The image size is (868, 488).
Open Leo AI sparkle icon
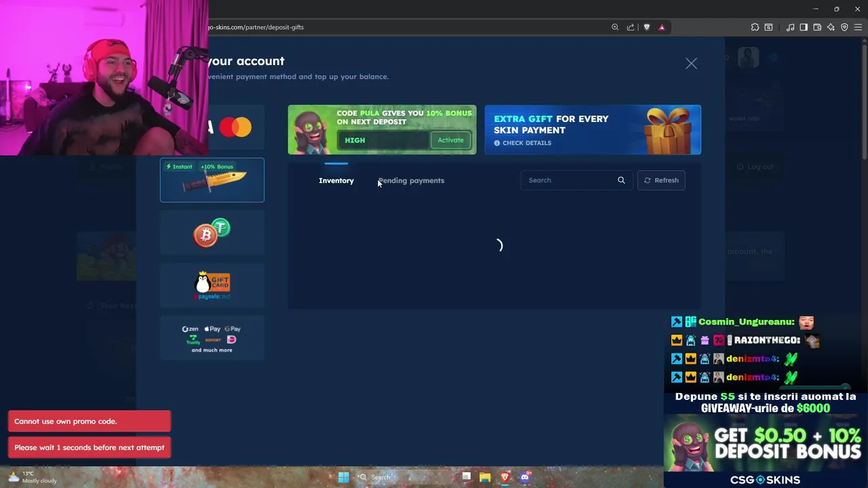(831, 27)
